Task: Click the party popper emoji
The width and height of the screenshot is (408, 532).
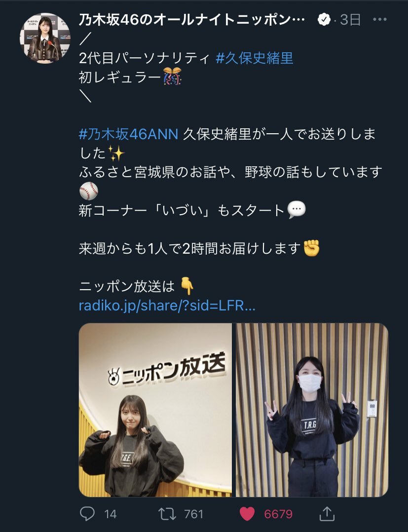Action: (x=172, y=76)
